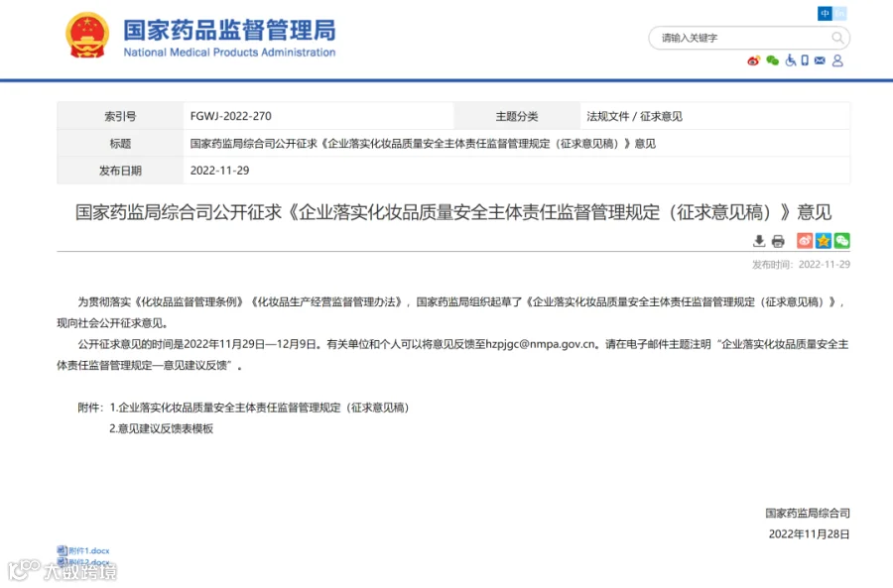The image size is (893, 588).
Task: Open attachment 附件1.docx
Action: tap(83, 550)
